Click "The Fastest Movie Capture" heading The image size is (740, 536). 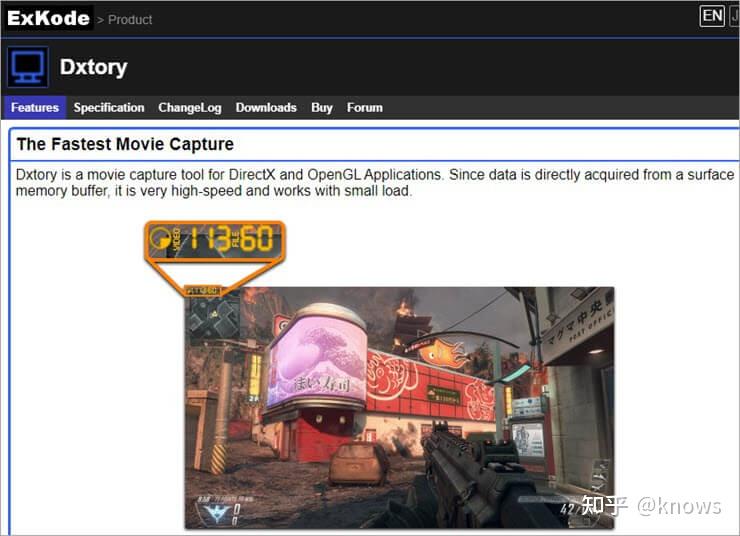125,144
